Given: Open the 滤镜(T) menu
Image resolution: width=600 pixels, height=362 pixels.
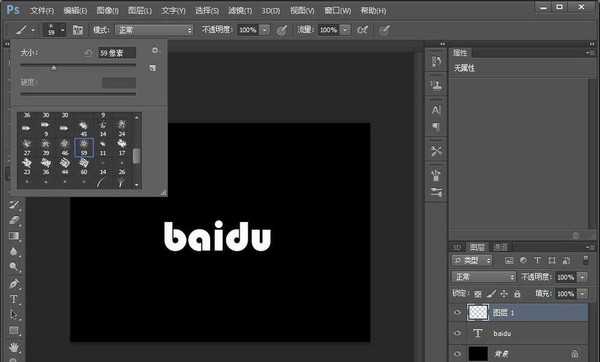Looking at the screenshot, I should tap(240, 11).
